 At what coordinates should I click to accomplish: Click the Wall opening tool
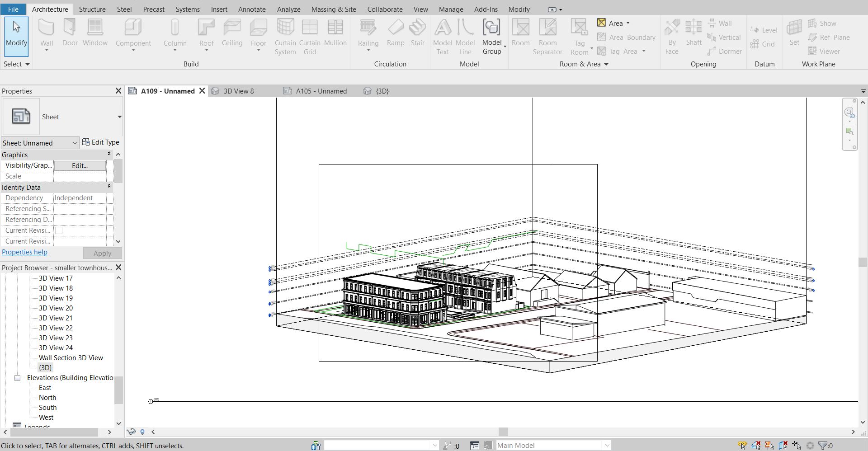(x=720, y=23)
